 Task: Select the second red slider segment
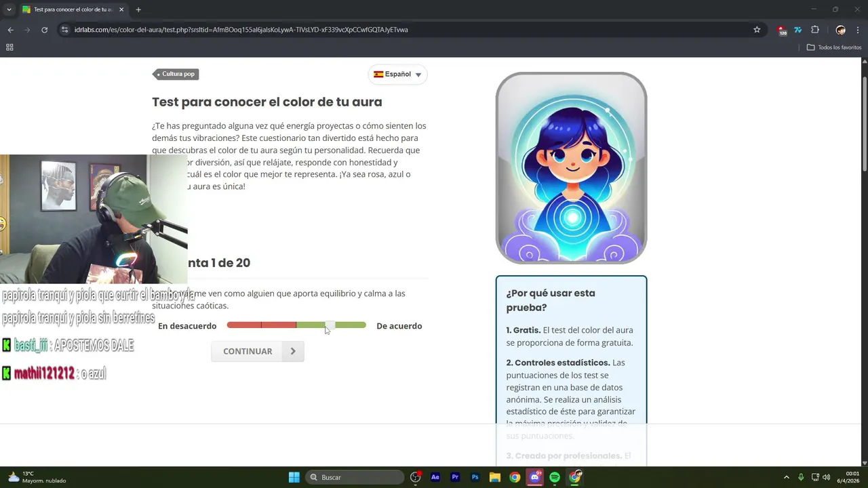(279, 325)
